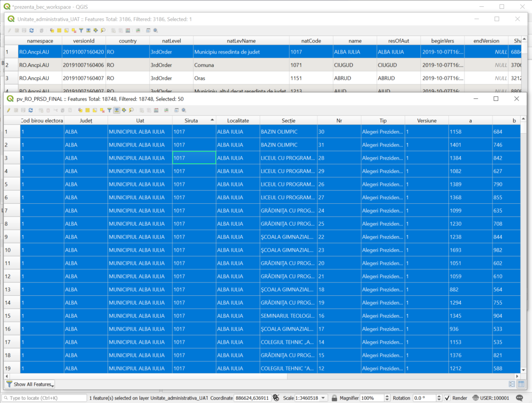Open filter/select by form in pv_RO_PRSD_FINAL
Image resolution: width=532 pixels, height=403 pixels.
[109, 110]
